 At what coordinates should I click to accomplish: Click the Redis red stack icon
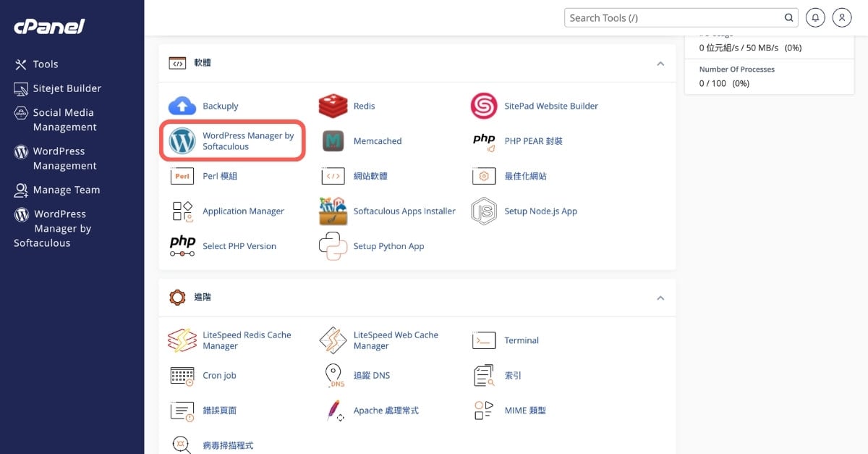(x=333, y=106)
